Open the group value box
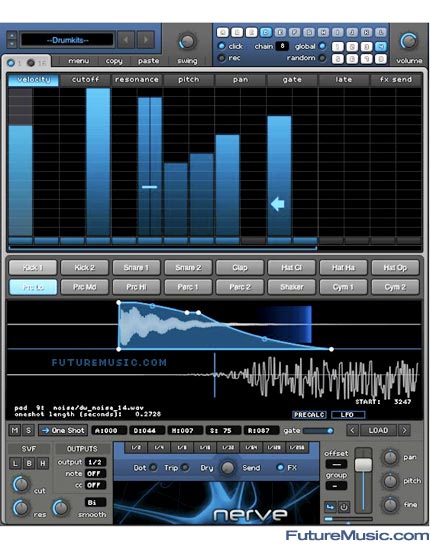Screen dimensions: 430x550 point(336,486)
